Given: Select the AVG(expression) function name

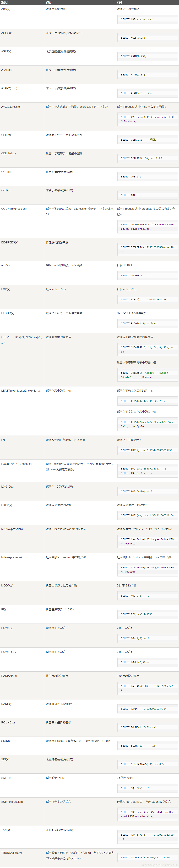Looking at the screenshot, I should coord(12,107).
